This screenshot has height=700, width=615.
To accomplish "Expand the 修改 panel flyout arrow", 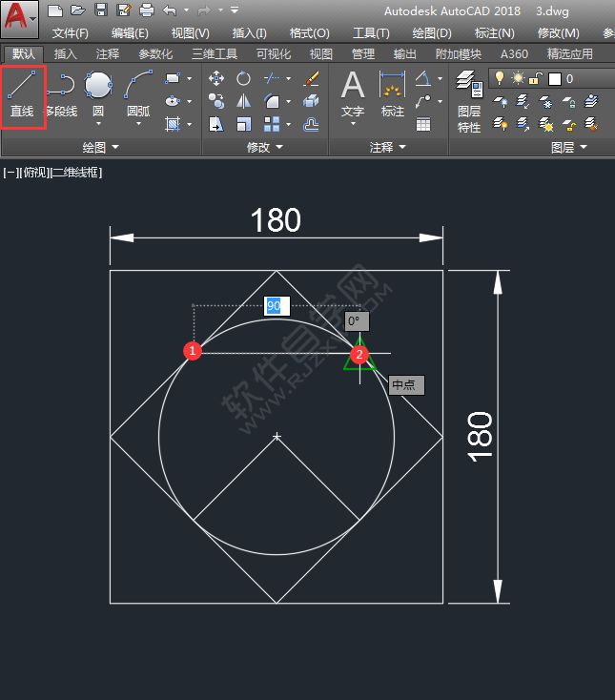I will [x=279, y=147].
